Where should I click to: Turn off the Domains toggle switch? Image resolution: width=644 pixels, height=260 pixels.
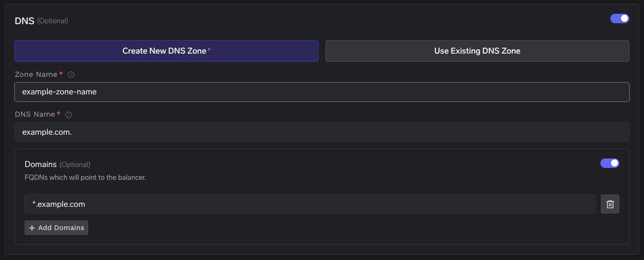[609, 163]
